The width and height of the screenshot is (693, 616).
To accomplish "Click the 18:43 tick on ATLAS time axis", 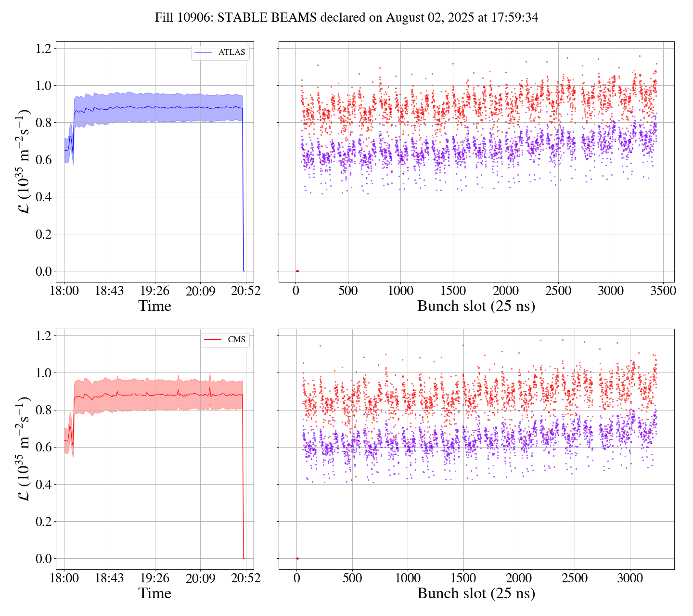I will tap(110, 291).
